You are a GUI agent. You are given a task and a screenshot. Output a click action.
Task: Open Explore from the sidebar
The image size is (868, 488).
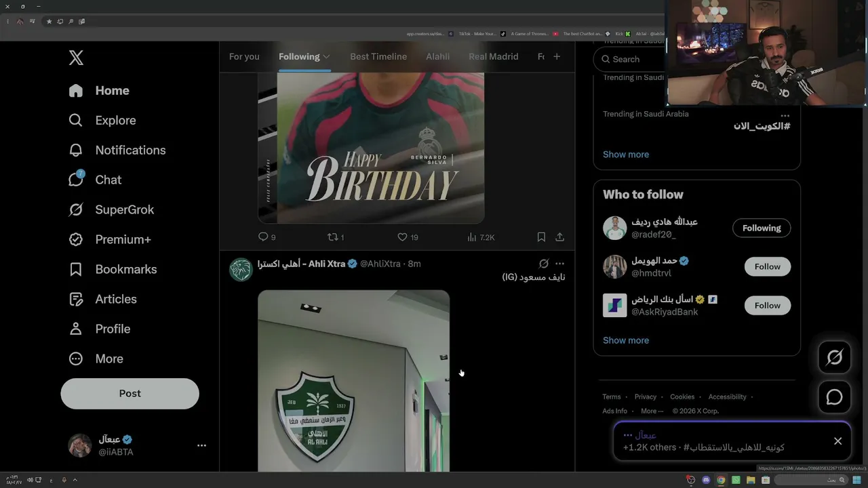(102, 120)
